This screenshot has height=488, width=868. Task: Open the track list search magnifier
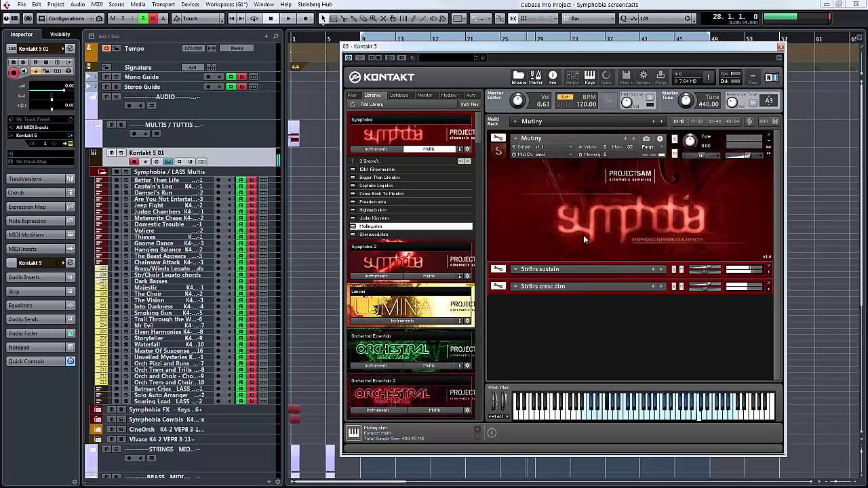click(x=277, y=35)
